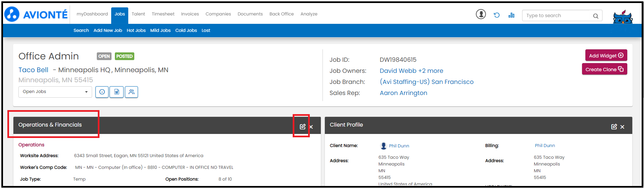The image size is (644, 189).
Task: Open sales rep Aaron Arrington link
Action: pyautogui.click(x=404, y=93)
